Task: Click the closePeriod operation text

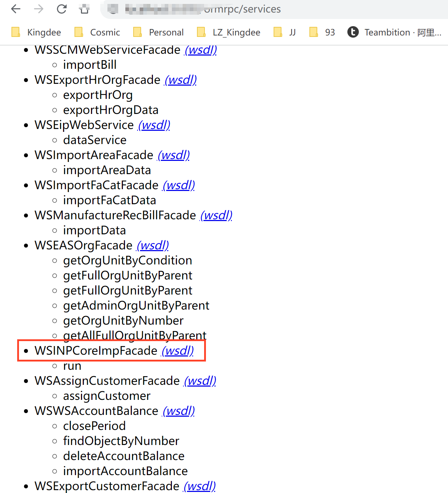Action: [95, 426]
